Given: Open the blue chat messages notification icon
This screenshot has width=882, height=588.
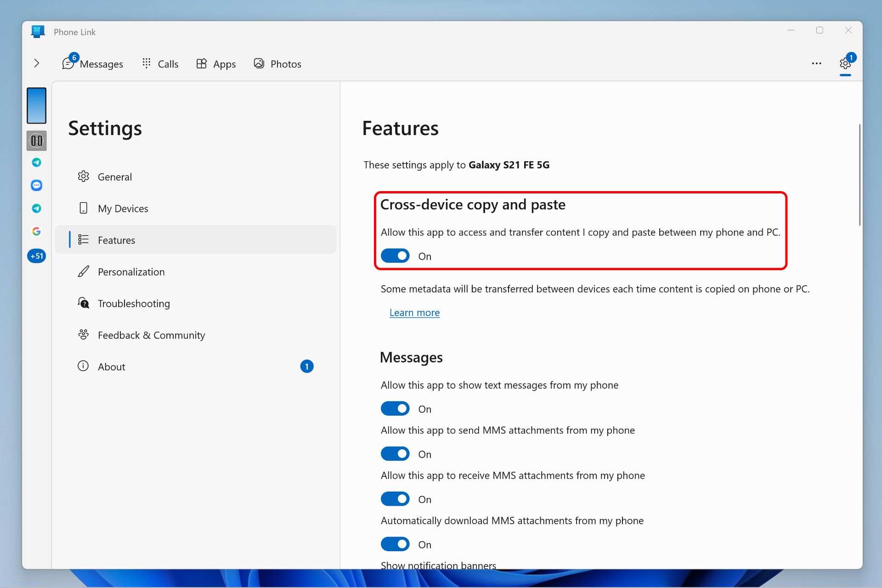Looking at the screenshot, I should tap(36, 185).
